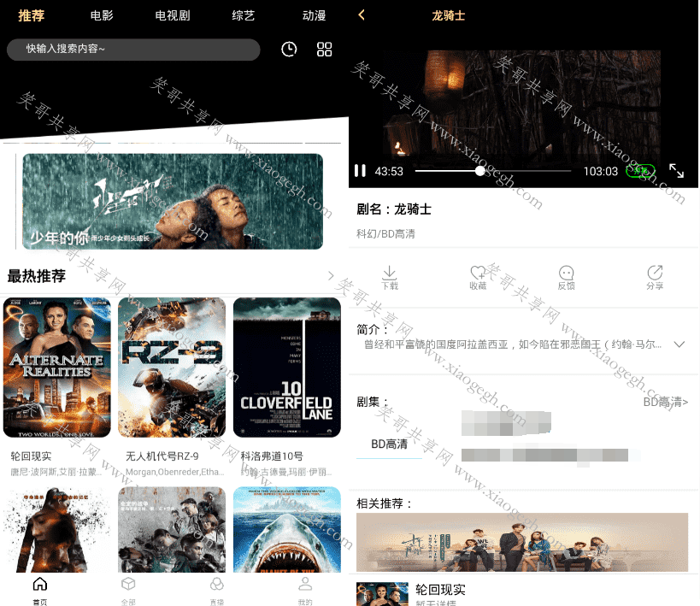Tap the genre text 科幻/BD高清
Screen dimensions: 700x606
coord(385,233)
